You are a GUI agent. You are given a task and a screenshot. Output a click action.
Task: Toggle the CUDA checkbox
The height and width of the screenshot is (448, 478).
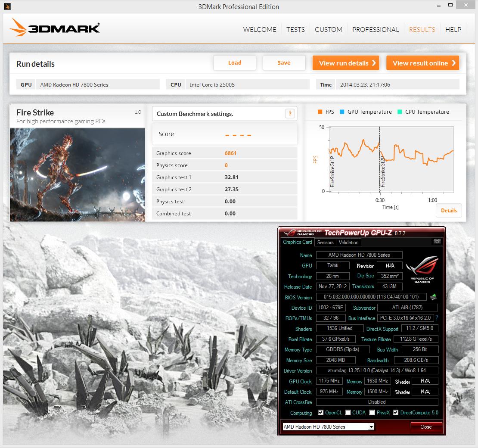click(348, 413)
